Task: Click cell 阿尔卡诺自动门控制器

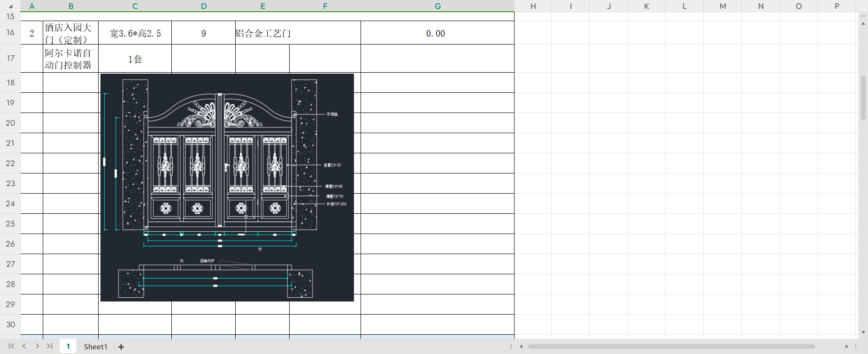Action: coord(71,59)
